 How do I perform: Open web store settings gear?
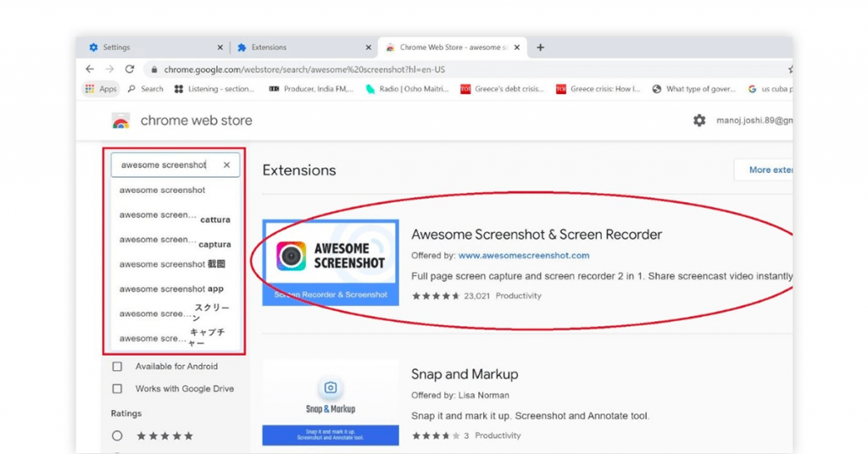click(699, 120)
